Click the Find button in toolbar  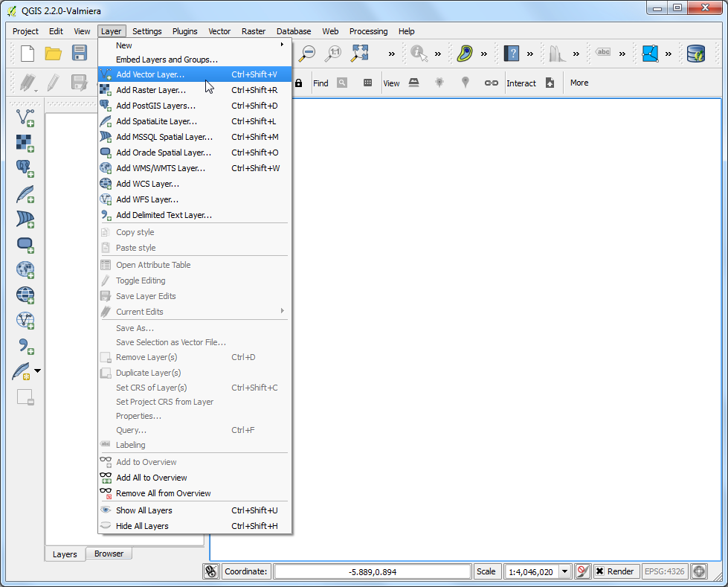point(320,83)
